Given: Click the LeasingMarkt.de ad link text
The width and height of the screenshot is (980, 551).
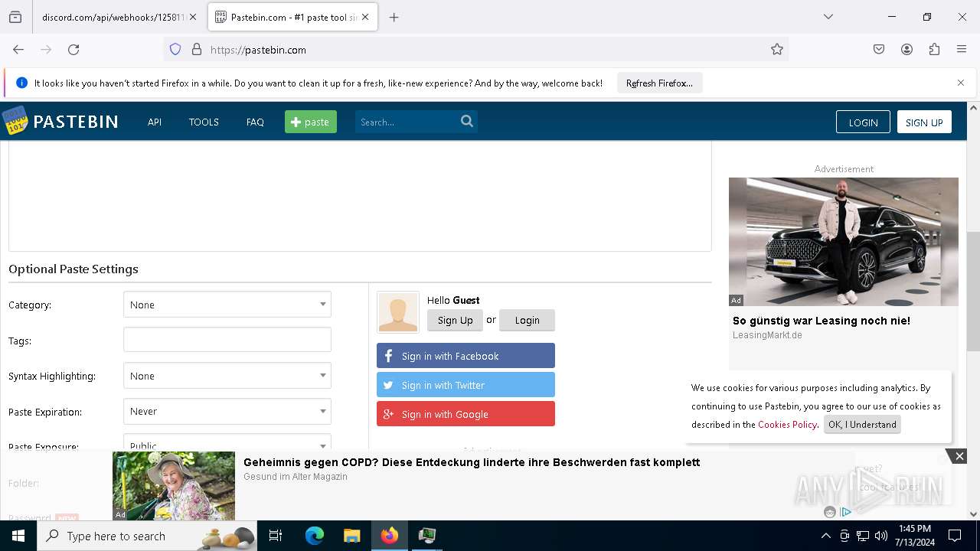Looking at the screenshot, I should tap(767, 335).
